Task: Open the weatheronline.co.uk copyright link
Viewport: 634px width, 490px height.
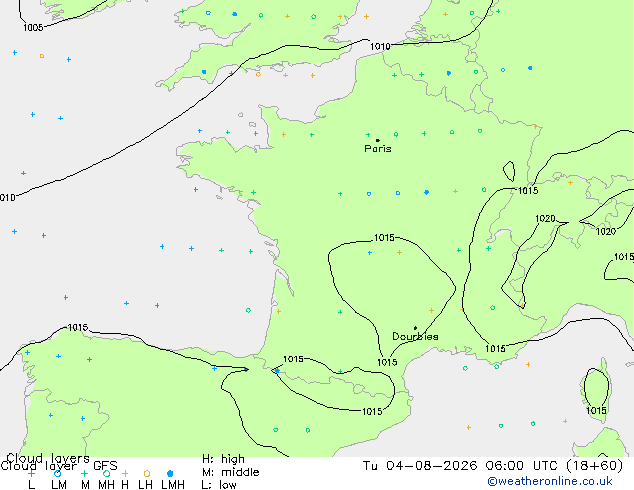Action: tap(550, 481)
